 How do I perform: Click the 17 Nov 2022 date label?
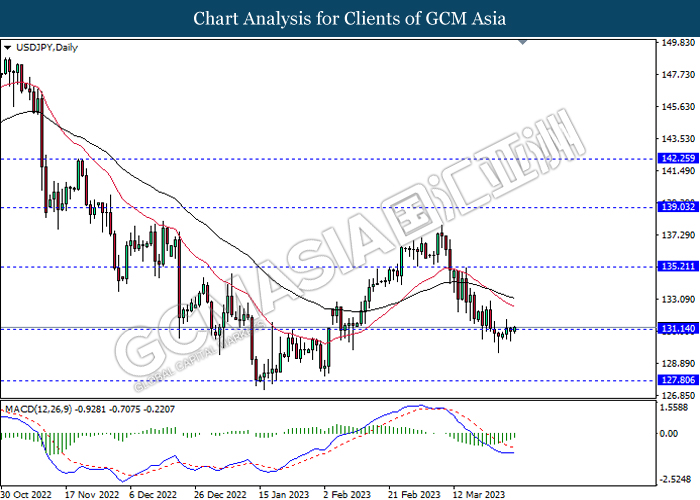coord(92,494)
